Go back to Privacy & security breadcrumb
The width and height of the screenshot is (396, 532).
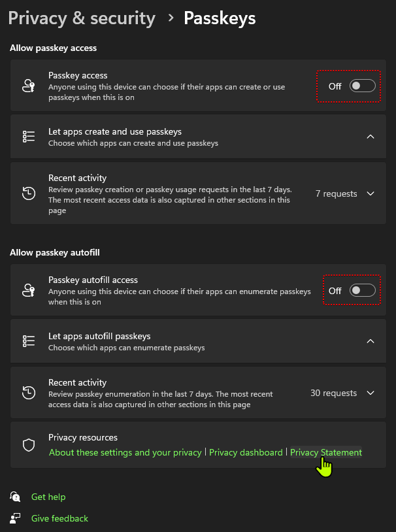tap(82, 18)
